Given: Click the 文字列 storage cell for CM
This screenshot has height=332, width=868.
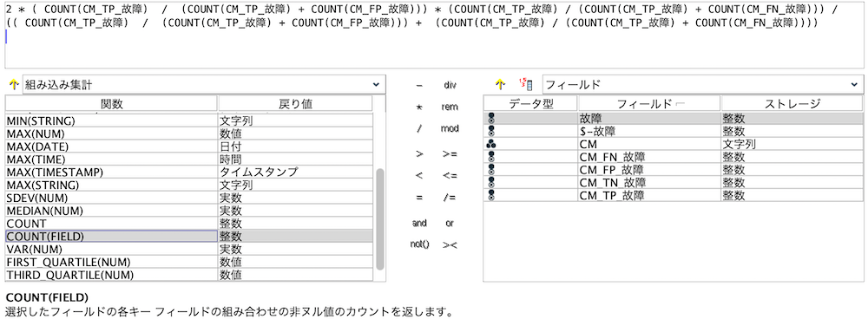Looking at the screenshot, I should (x=792, y=144).
